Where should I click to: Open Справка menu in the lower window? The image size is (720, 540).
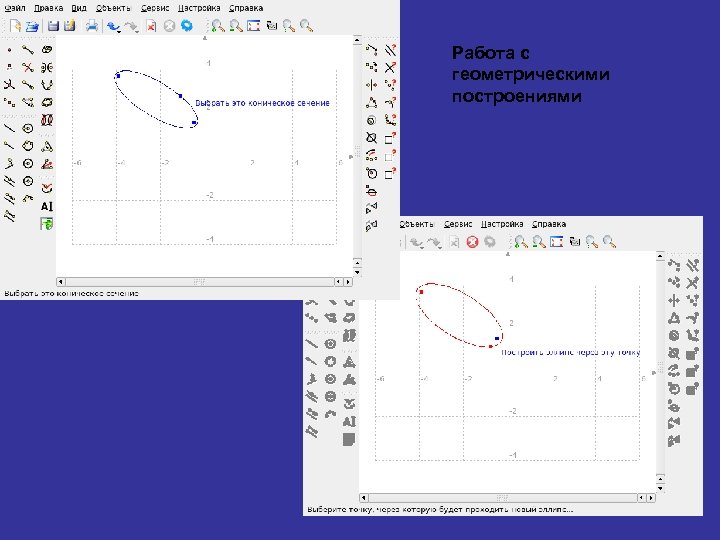(549, 224)
